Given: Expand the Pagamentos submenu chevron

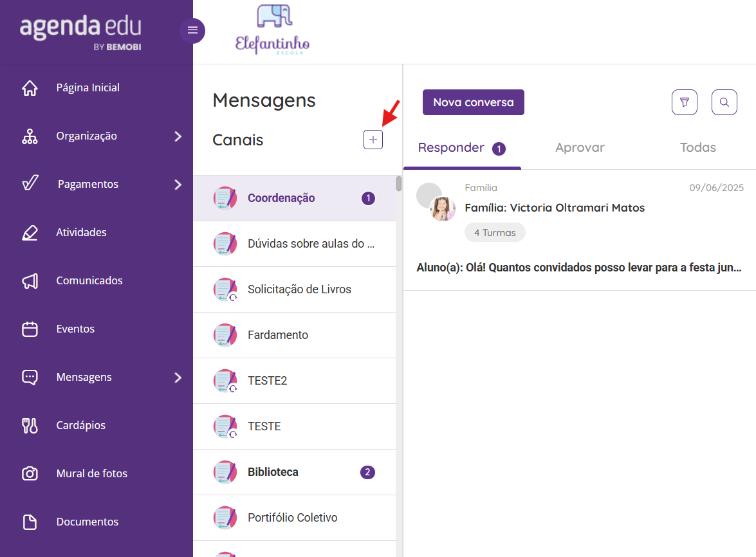Looking at the screenshot, I should [178, 185].
